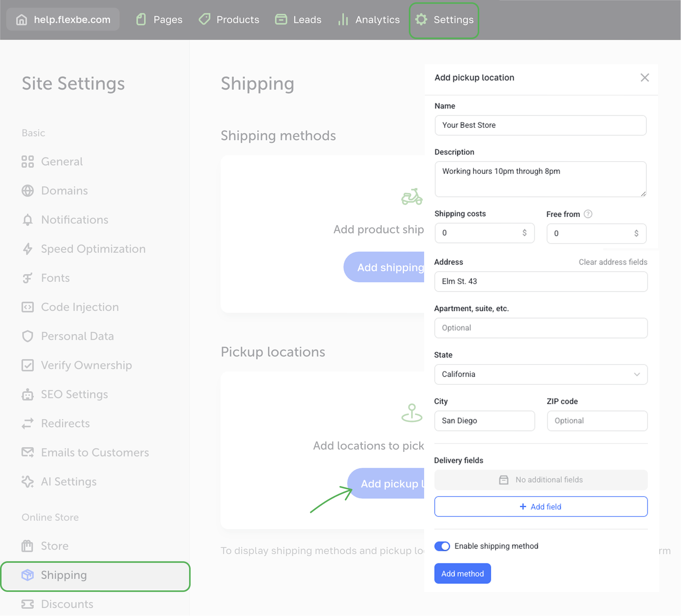This screenshot has width=681, height=616.
Task: Click the Add method button
Action: pos(462,574)
